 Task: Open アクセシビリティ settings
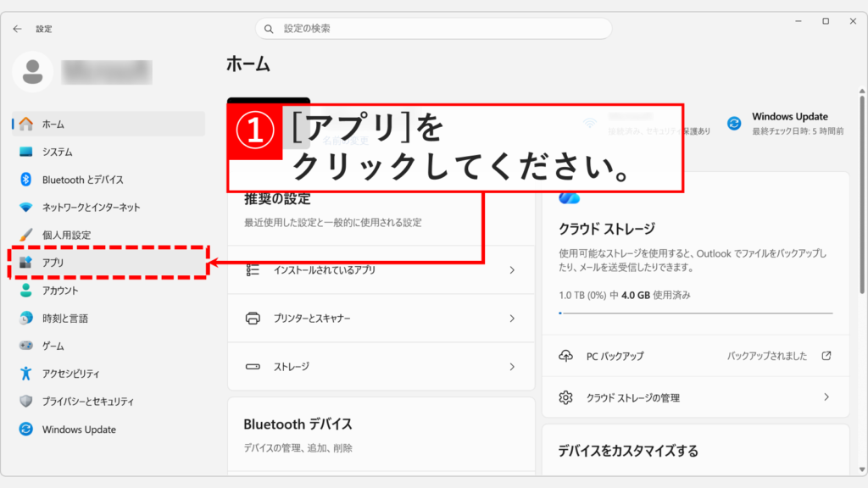[108, 374]
